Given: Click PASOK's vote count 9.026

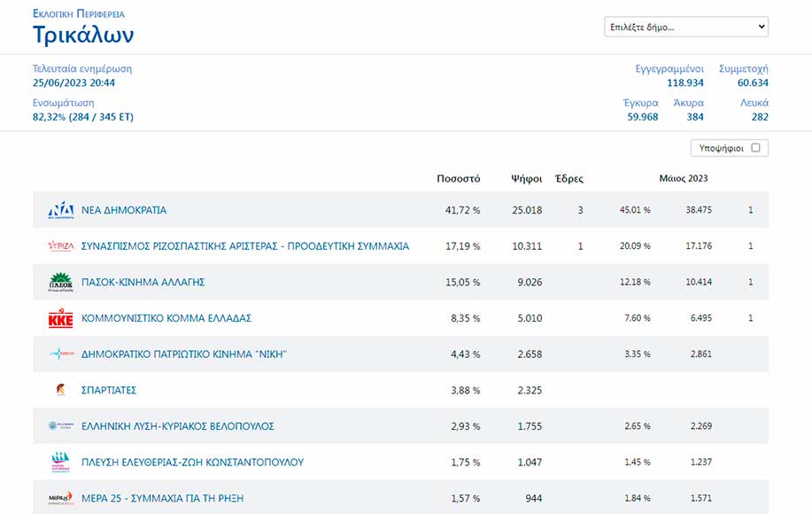Looking at the screenshot, I should 530,283.
